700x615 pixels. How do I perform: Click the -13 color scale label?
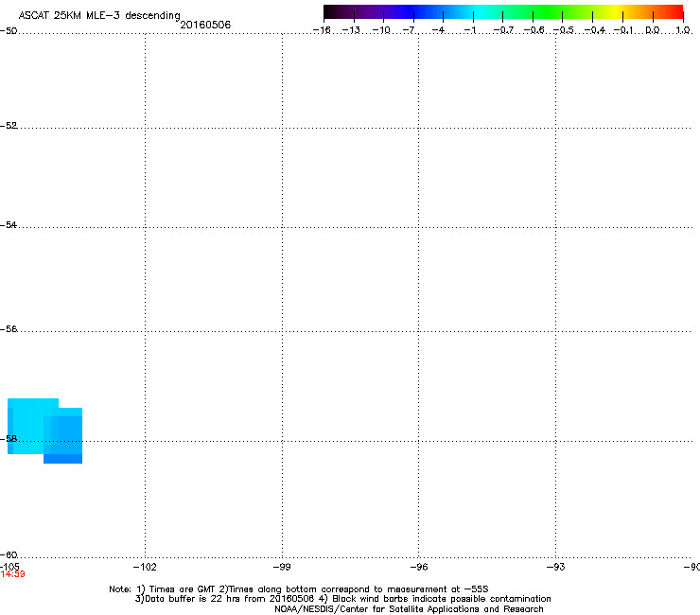tap(351, 30)
